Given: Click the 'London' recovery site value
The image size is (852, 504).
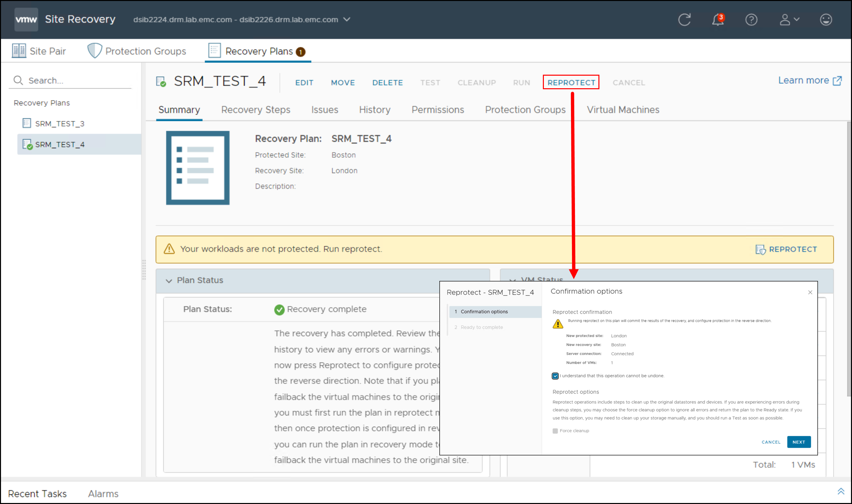Looking at the screenshot, I should (345, 171).
